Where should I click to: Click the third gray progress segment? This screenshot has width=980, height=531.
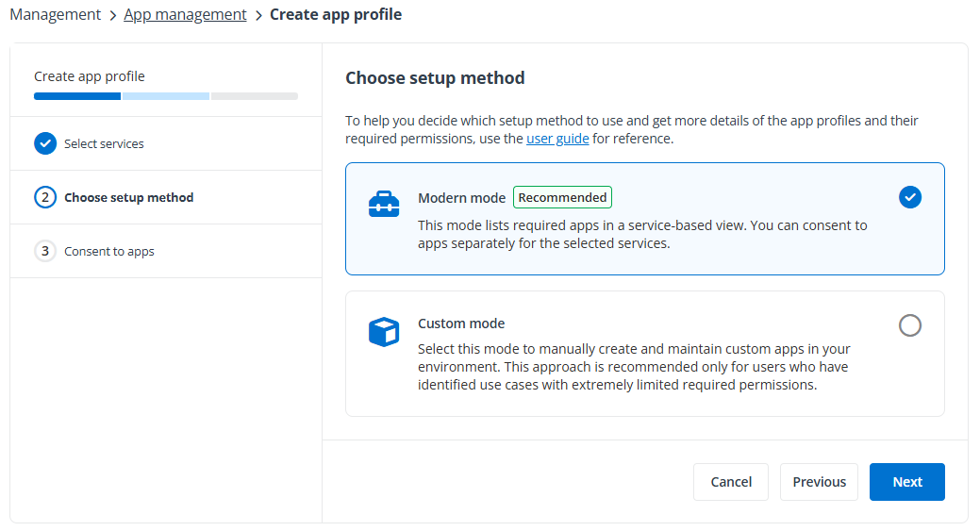255,96
